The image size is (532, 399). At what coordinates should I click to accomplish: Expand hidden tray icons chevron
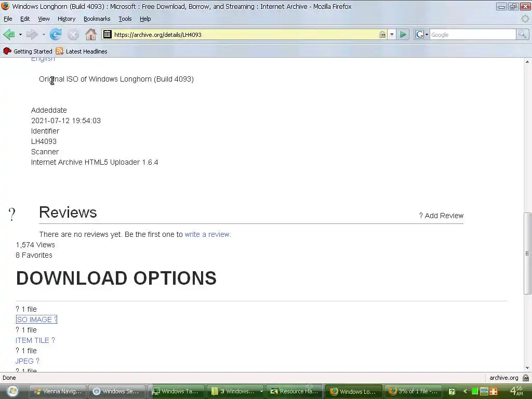pyautogui.click(x=465, y=391)
